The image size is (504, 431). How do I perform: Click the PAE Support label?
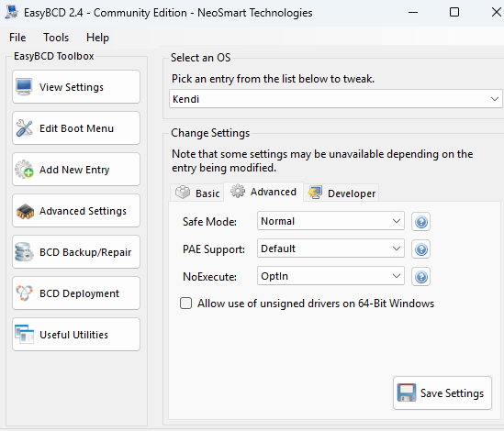214,249
